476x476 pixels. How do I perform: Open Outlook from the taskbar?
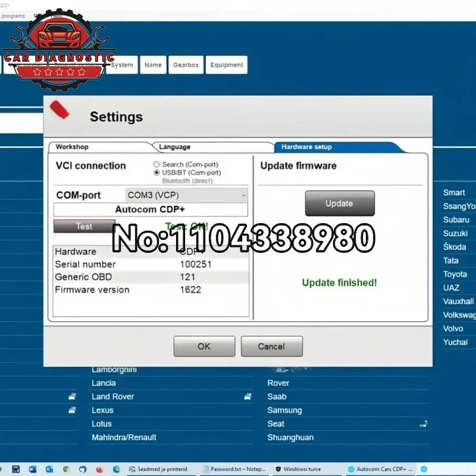point(49,469)
